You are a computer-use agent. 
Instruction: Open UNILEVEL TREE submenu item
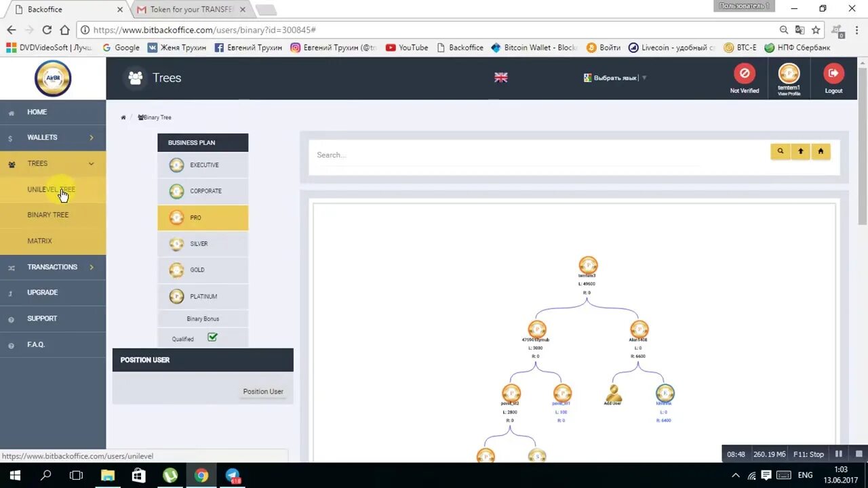(x=53, y=190)
